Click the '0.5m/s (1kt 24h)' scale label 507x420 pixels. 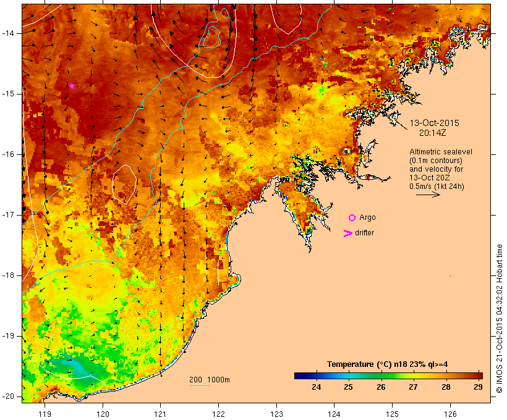(437, 187)
